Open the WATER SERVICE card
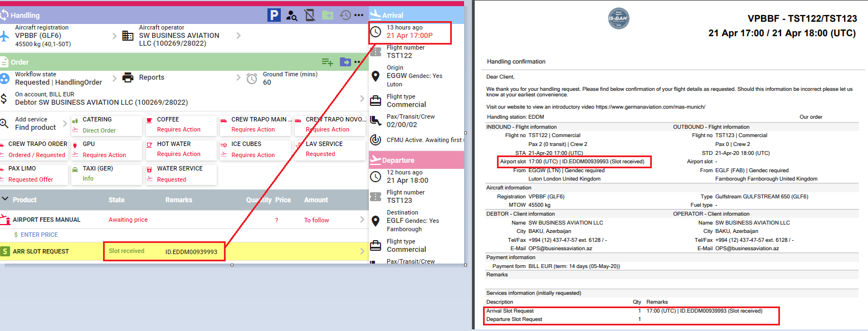Image resolution: width=868 pixels, height=331 pixels. point(181,174)
